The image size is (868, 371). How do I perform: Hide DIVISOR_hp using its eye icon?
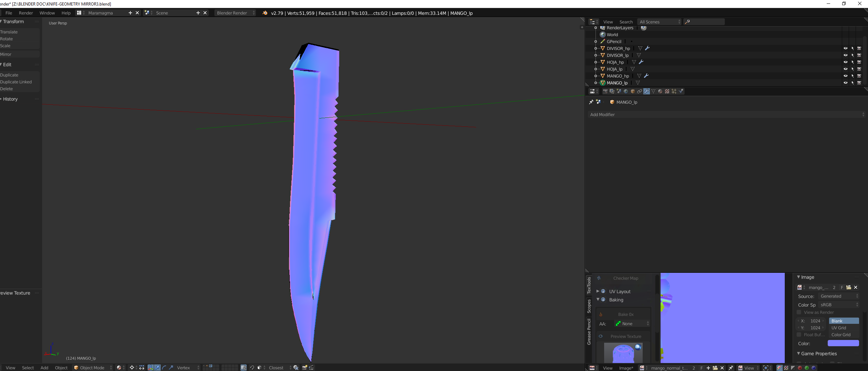[x=845, y=48]
